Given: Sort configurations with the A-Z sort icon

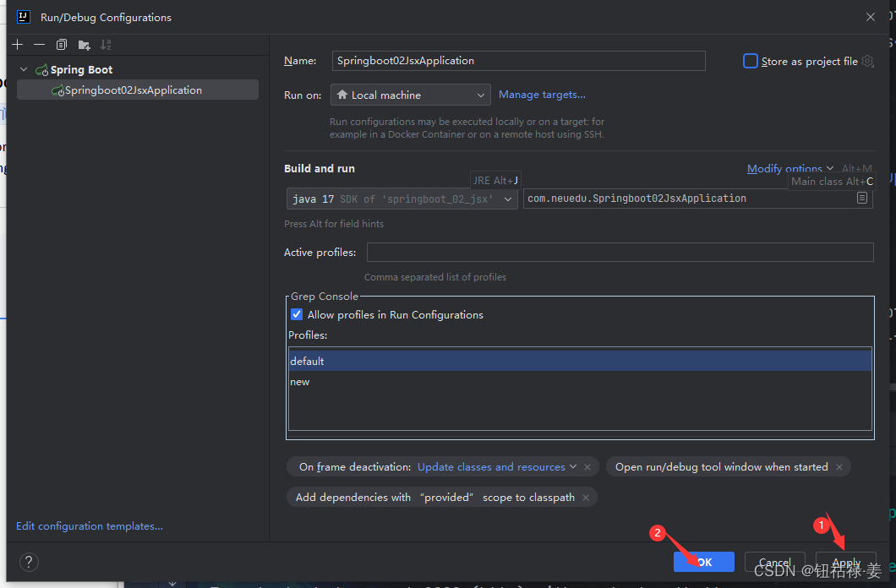Looking at the screenshot, I should (x=106, y=44).
